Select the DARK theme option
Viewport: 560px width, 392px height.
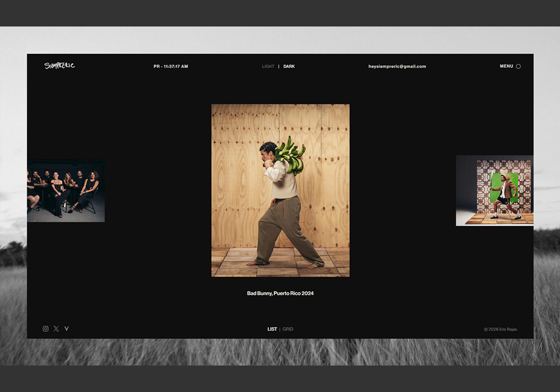pyautogui.click(x=289, y=66)
